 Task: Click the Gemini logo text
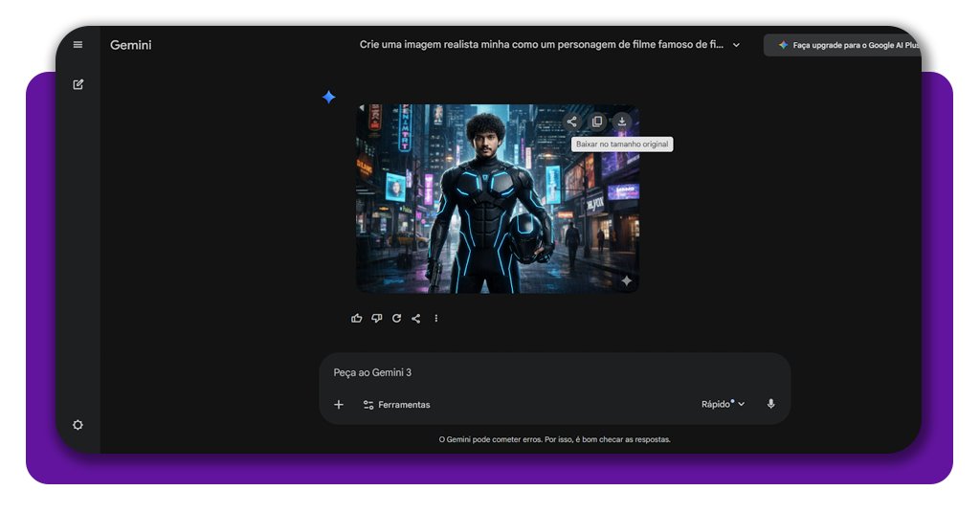pyautogui.click(x=131, y=45)
